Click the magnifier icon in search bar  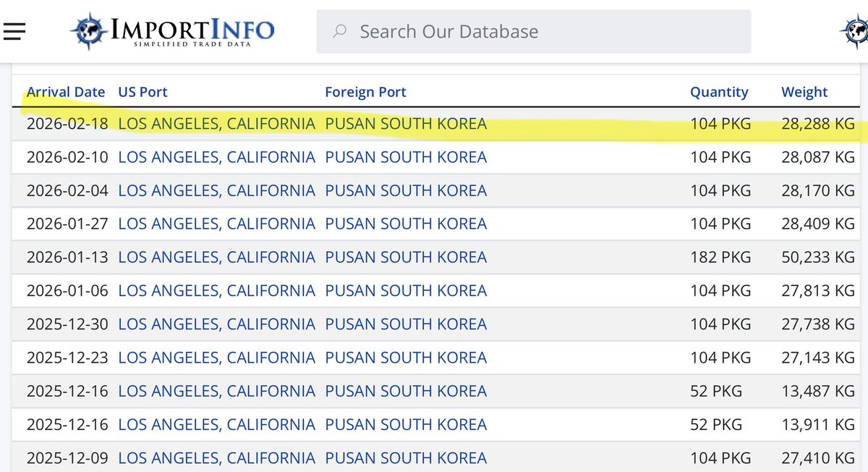pos(339,31)
